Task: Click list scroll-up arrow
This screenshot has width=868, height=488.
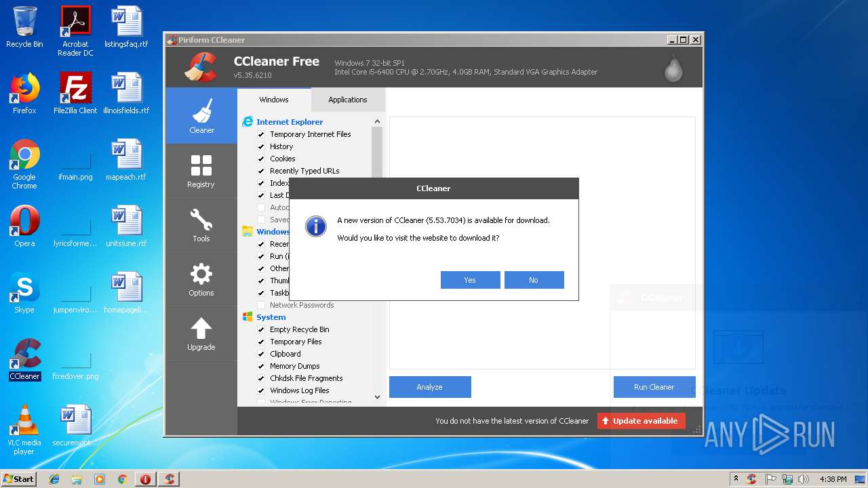Action: 377,121
